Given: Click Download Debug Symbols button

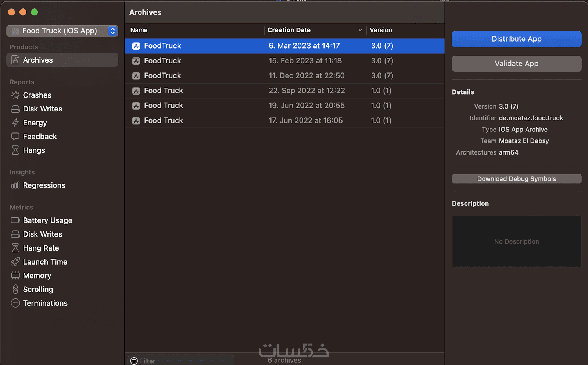Looking at the screenshot, I should [x=516, y=179].
